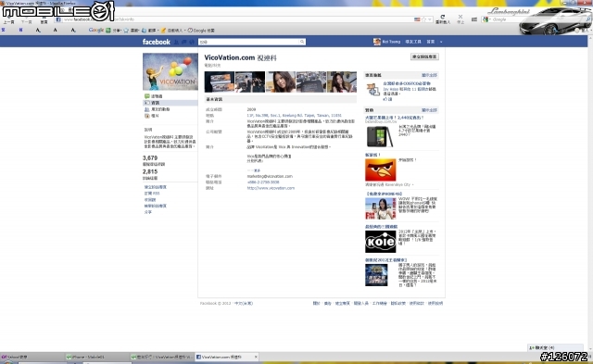Image resolution: width=593 pixels, height=364 pixels.
Task: Click the VicoVation.com page title
Action: 241,57
